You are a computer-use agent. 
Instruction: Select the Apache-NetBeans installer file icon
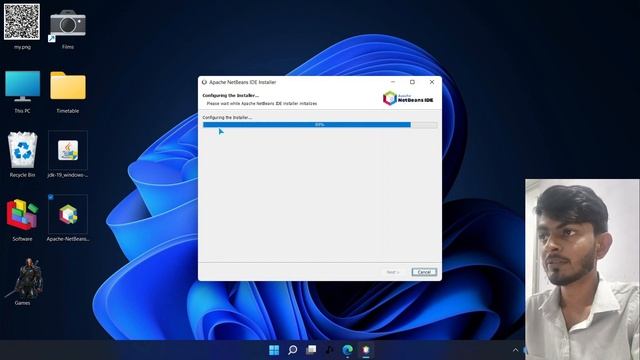pyautogui.click(x=68, y=214)
